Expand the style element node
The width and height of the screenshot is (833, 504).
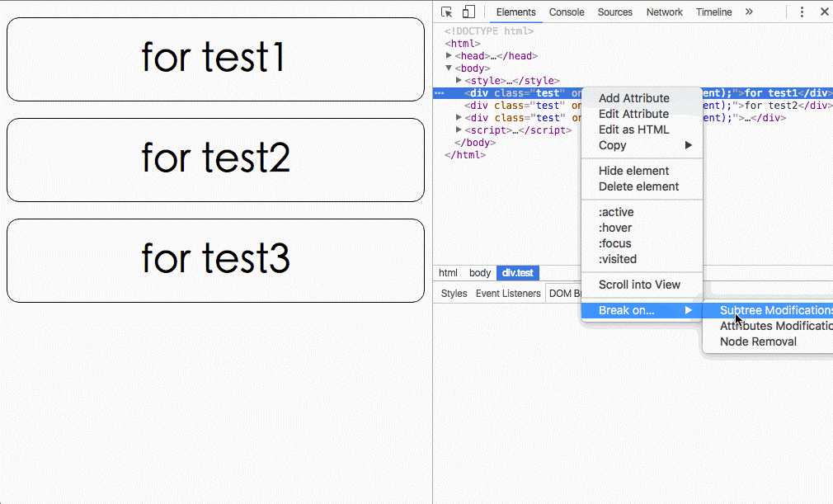(x=459, y=81)
